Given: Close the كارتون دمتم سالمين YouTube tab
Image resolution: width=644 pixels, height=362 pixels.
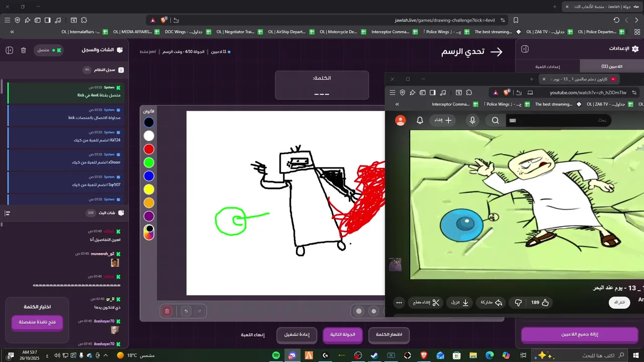Looking at the screenshot, I should point(544,79).
